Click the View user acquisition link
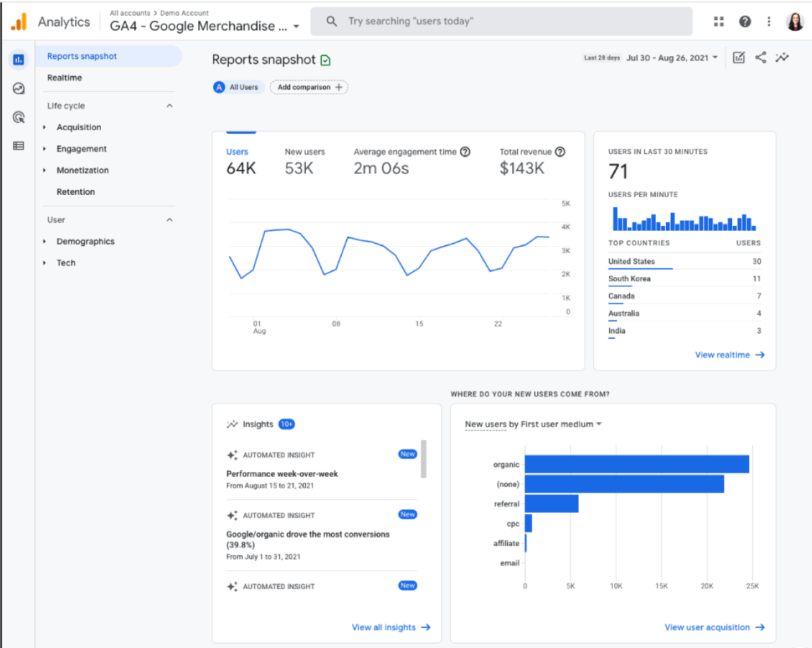Image resolution: width=812 pixels, height=648 pixels. pos(715,627)
